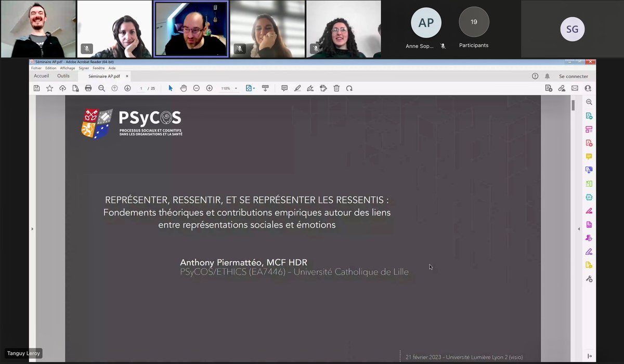Click the star bookmark icon in toolbar
The width and height of the screenshot is (624, 364).
pyautogui.click(x=49, y=88)
